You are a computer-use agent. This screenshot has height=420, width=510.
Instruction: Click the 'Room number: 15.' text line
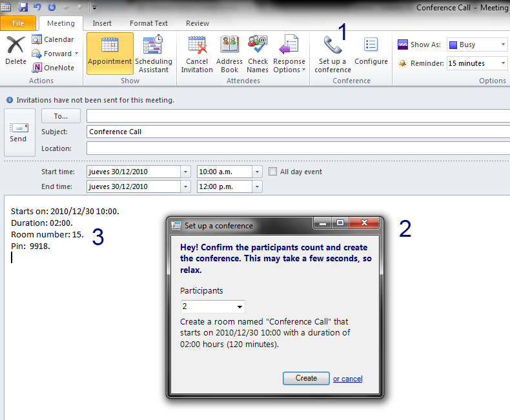click(47, 234)
